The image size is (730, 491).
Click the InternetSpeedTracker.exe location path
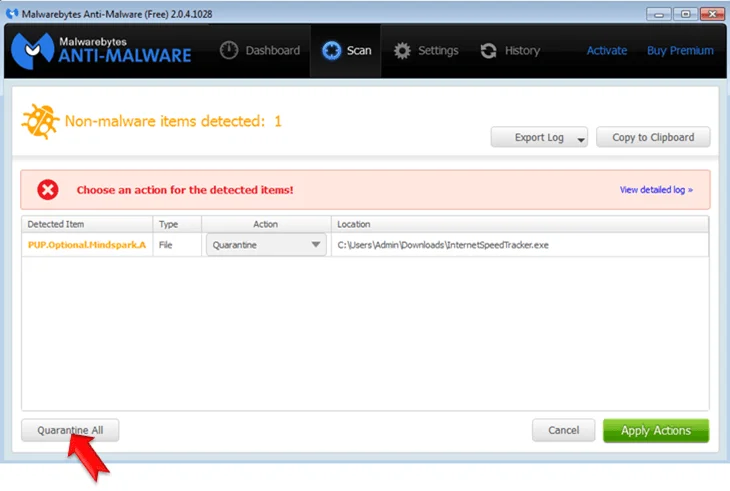coord(443,245)
